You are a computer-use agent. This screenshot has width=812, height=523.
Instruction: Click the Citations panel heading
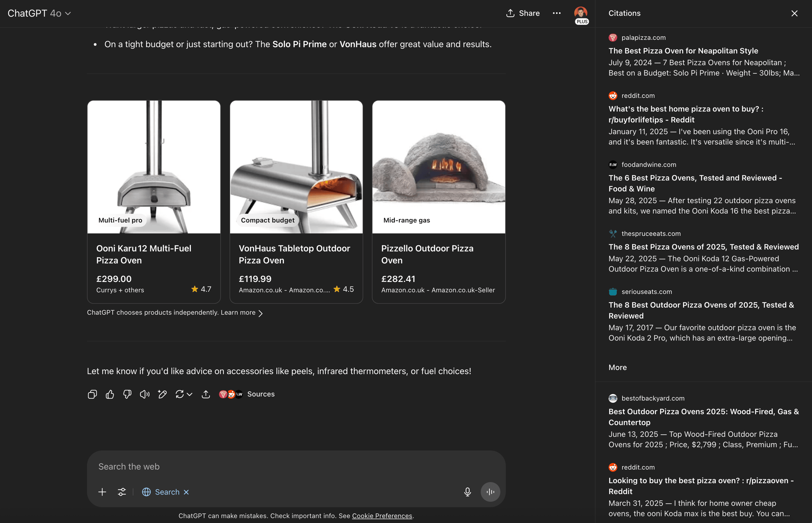coord(624,13)
